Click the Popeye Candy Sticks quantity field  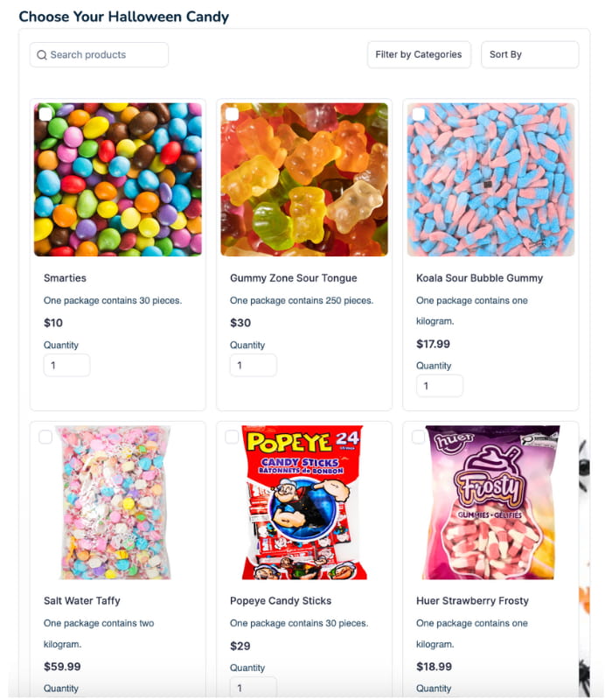click(x=254, y=688)
